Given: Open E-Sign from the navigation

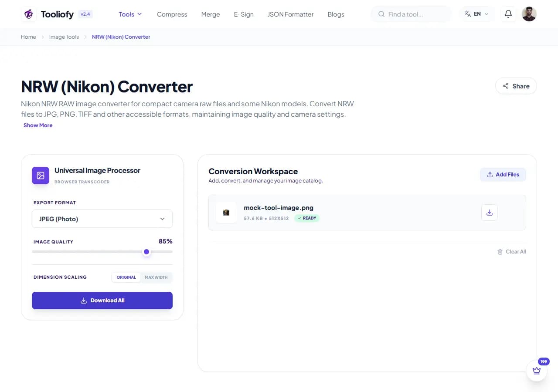Looking at the screenshot, I should (244, 14).
